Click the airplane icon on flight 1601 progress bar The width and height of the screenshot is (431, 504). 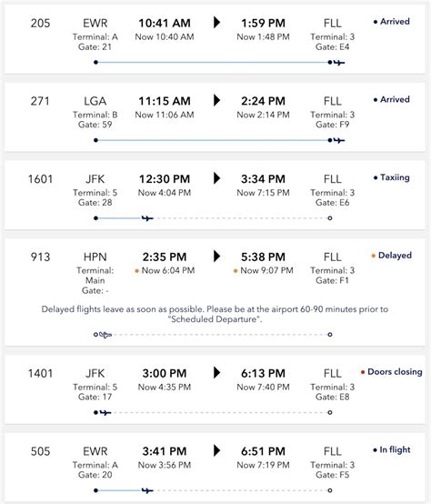pyautogui.click(x=147, y=218)
